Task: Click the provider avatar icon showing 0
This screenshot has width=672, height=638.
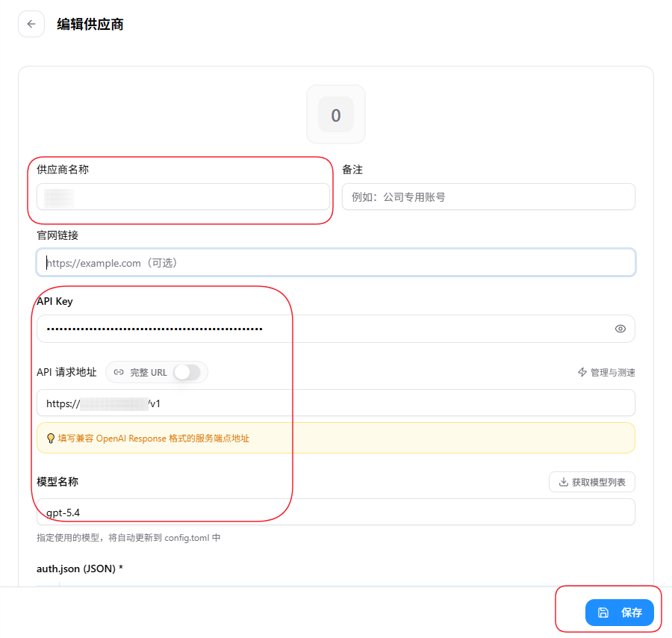Action: (x=336, y=115)
